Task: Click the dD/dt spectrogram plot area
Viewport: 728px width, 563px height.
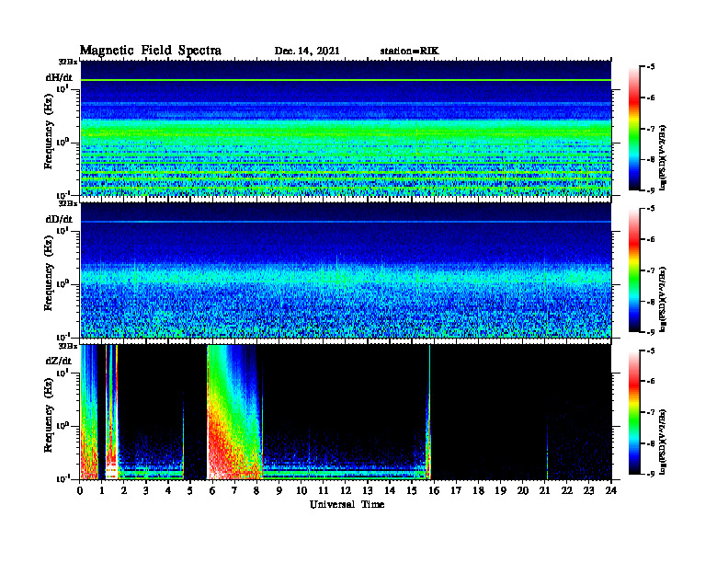Action: 346,270
